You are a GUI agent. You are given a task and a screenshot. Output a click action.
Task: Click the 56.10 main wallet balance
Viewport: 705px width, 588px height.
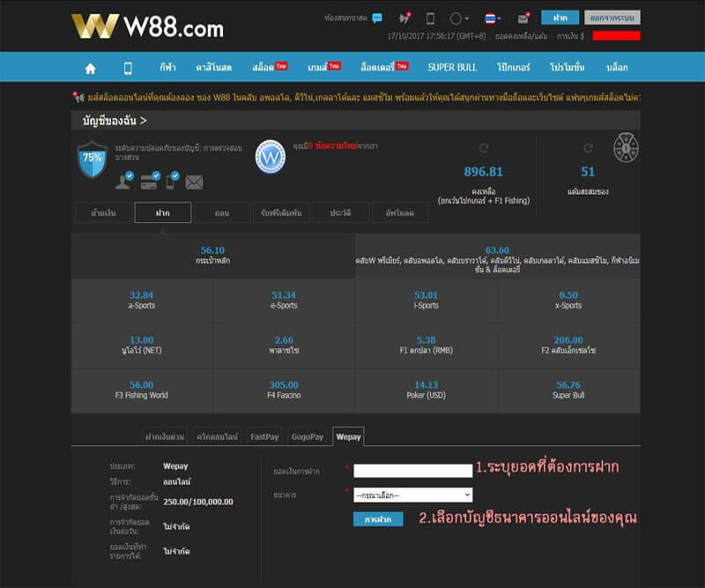[212, 250]
